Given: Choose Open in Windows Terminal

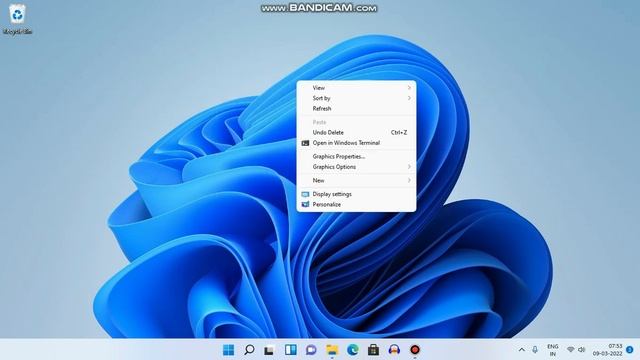Looking at the screenshot, I should click(356, 143).
